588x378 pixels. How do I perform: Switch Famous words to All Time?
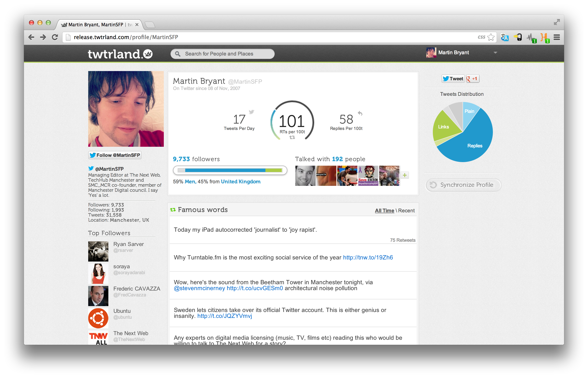(384, 211)
